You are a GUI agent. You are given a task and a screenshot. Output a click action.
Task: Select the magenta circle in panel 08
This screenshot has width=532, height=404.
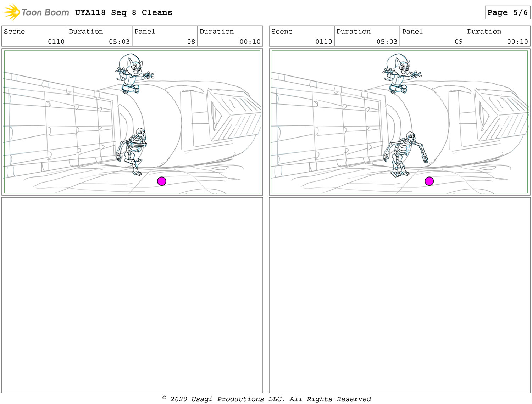click(162, 181)
